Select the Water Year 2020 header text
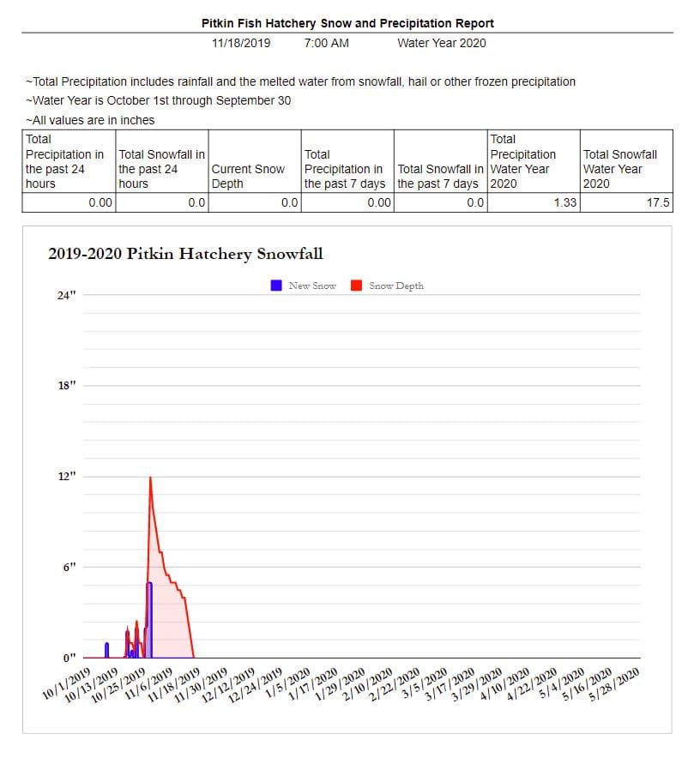This screenshot has width=700, height=758. pyautogui.click(x=441, y=42)
